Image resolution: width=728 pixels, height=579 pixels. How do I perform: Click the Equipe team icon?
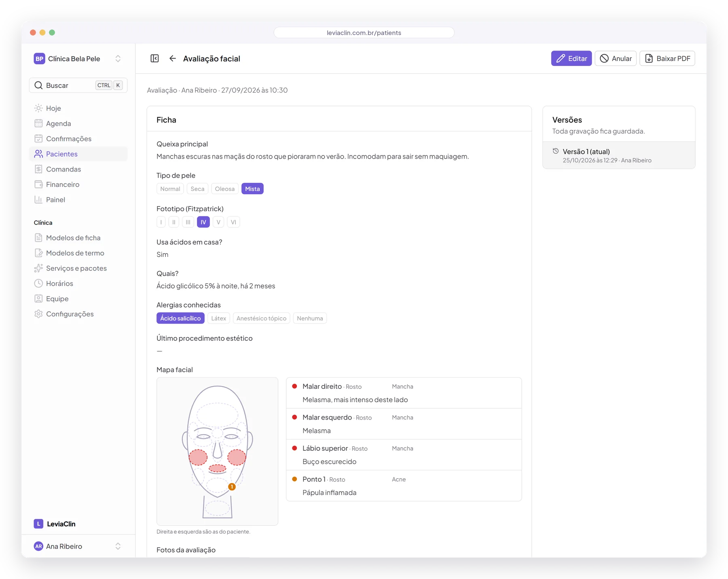pyautogui.click(x=38, y=299)
